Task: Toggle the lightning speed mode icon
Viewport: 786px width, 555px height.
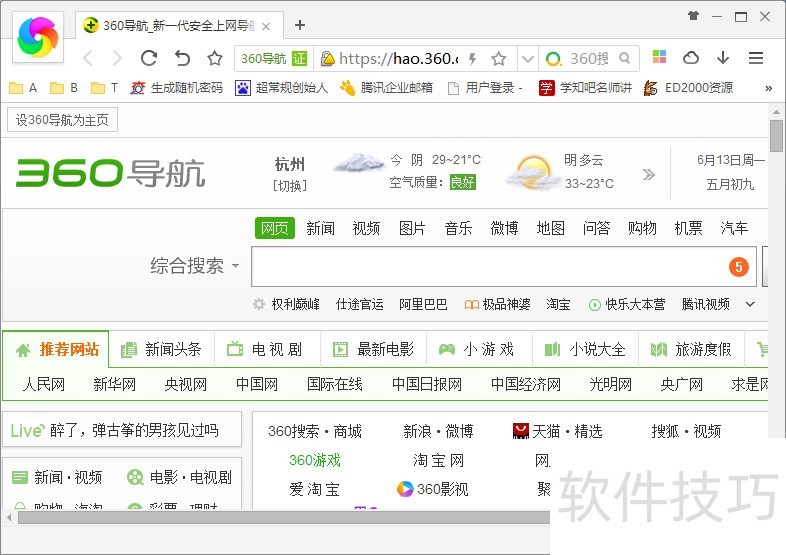Action: [x=473, y=59]
